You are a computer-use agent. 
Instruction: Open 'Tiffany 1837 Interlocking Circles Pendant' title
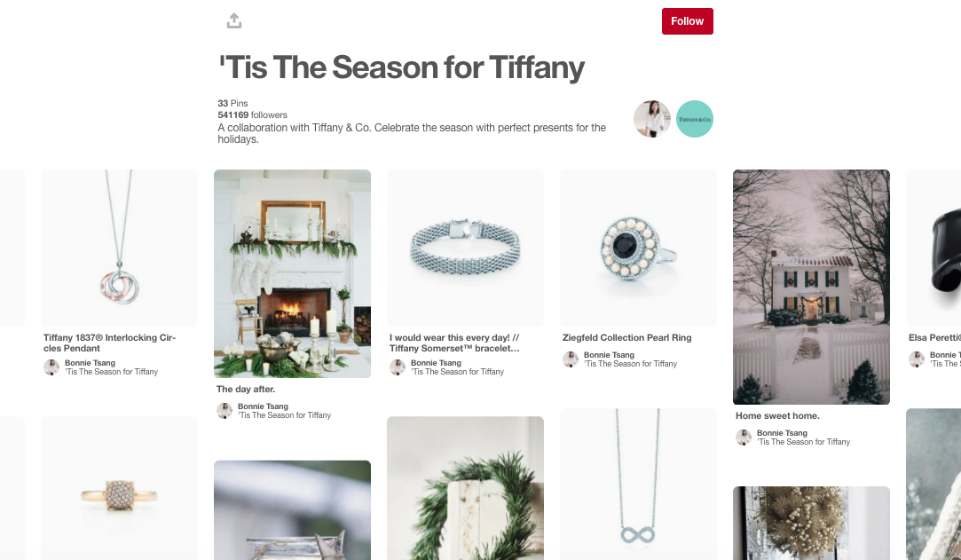point(109,343)
